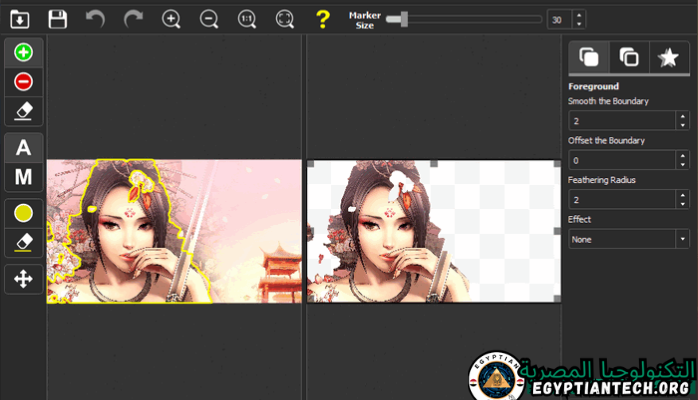Image resolution: width=698 pixels, height=400 pixels.
Task: Open help with the yellow question mark
Action: coord(322,18)
